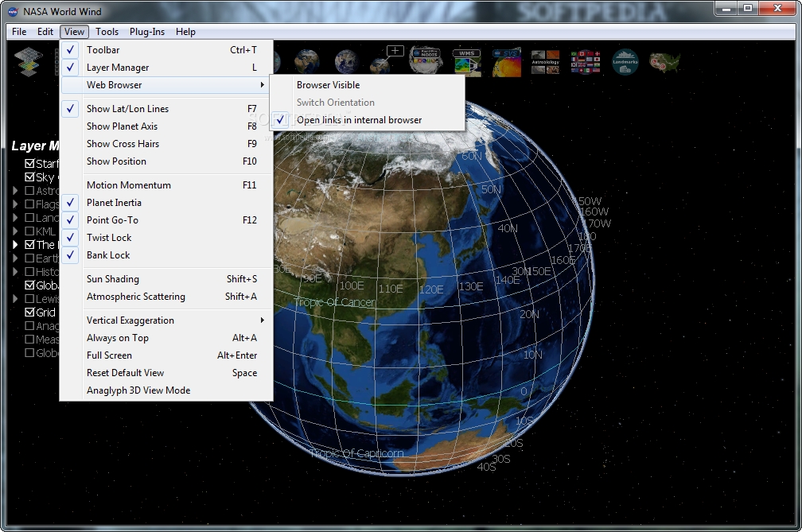Choose Show Cross Hairs
The height and width of the screenshot is (532, 802).
tap(166, 144)
